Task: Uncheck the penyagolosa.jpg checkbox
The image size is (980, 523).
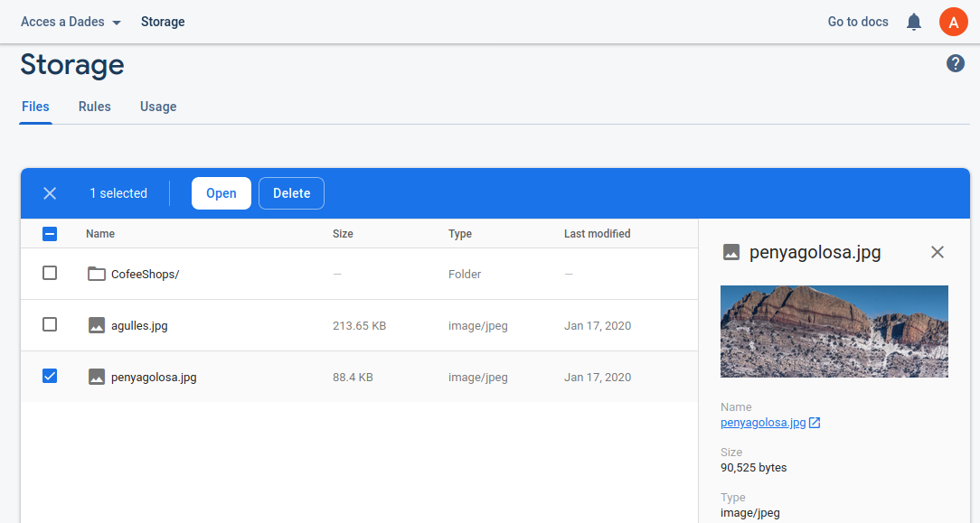Action: (50, 376)
